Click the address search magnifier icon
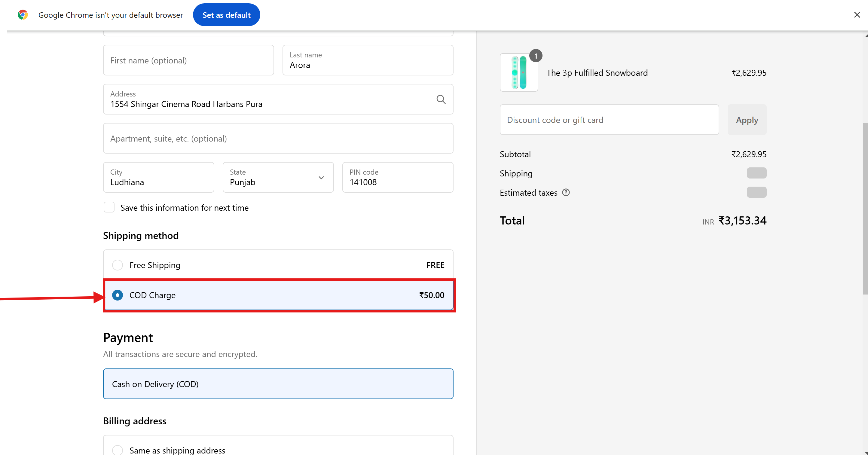 [x=441, y=99]
